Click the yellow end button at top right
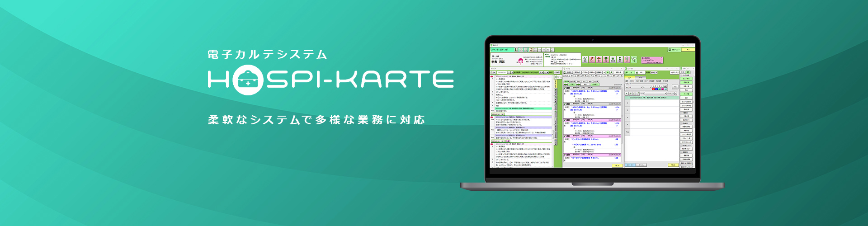This screenshot has height=226, width=868. point(688,50)
